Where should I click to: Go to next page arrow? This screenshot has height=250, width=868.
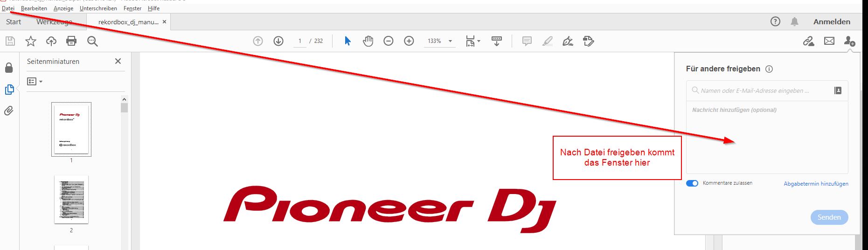click(x=278, y=41)
